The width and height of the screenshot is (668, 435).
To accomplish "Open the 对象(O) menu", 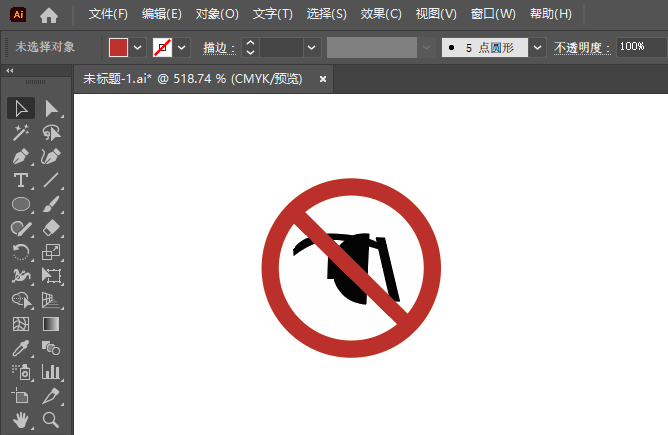I will pos(217,14).
